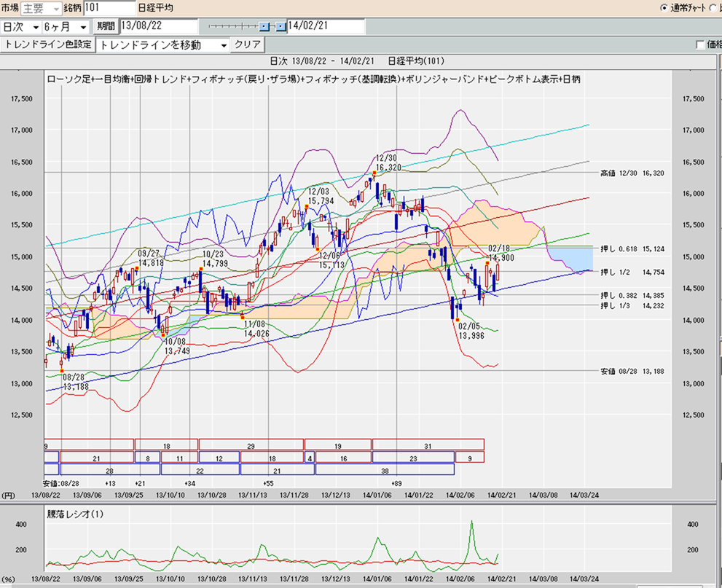Click the 02/18 14,900 peak label
Image resolution: width=722 pixels, height=588 pixels.
(x=501, y=254)
